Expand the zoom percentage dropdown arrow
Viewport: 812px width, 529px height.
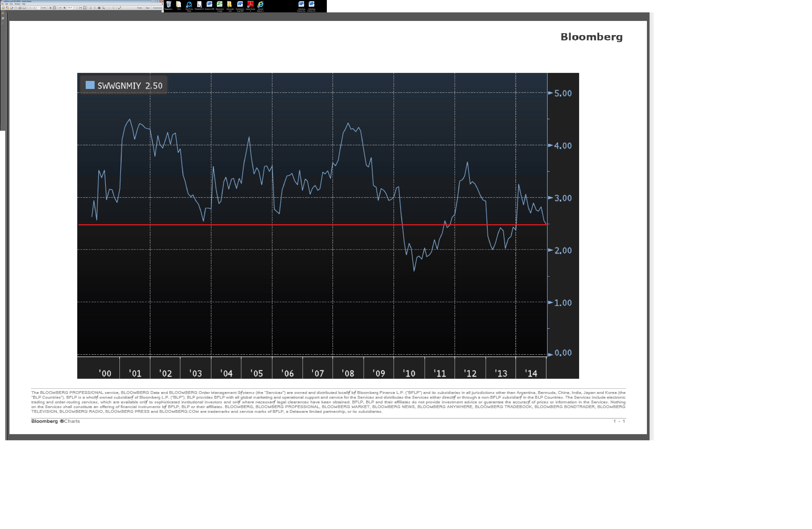click(x=75, y=8)
